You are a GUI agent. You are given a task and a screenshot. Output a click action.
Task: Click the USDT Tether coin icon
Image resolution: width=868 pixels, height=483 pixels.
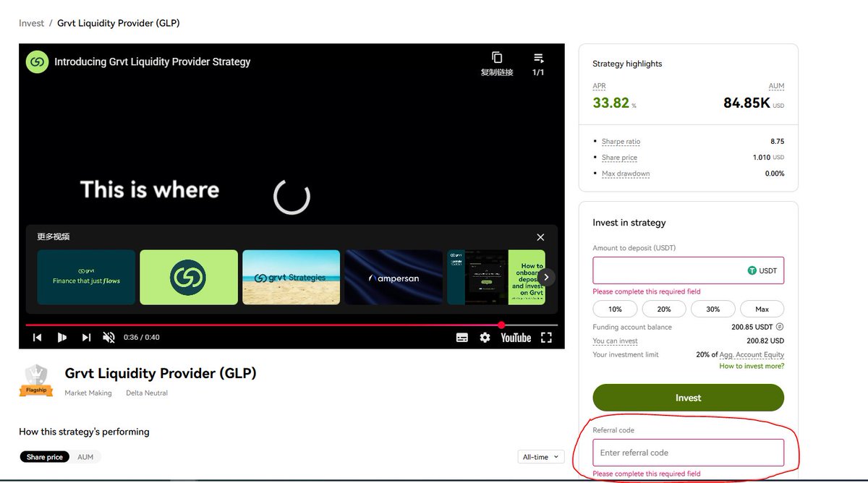(x=752, y=270)
